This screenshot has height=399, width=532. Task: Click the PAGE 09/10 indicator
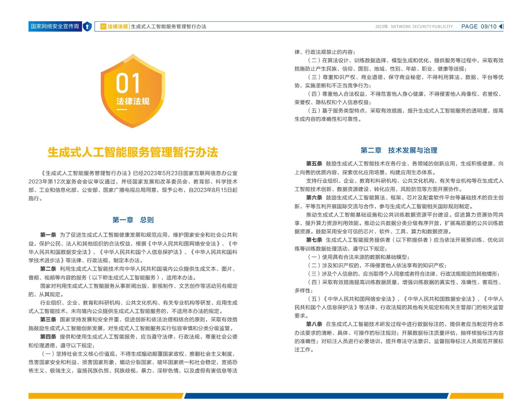pyautogui.click(x=478, y=27)
